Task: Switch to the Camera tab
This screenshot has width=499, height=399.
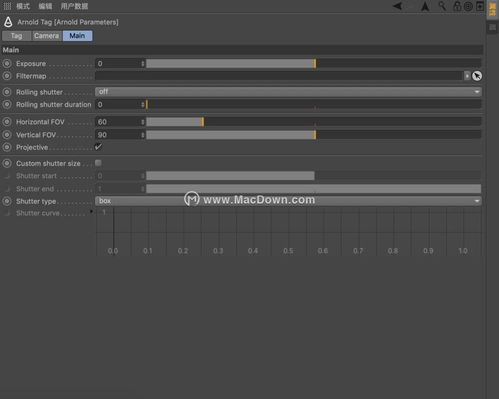Action: 46,36
